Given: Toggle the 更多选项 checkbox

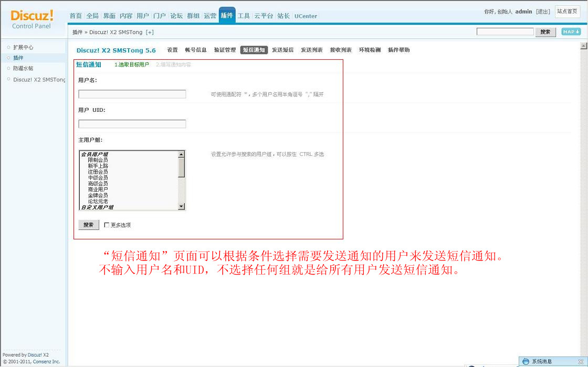Looking at the screenshot, I should coord(107,225).
